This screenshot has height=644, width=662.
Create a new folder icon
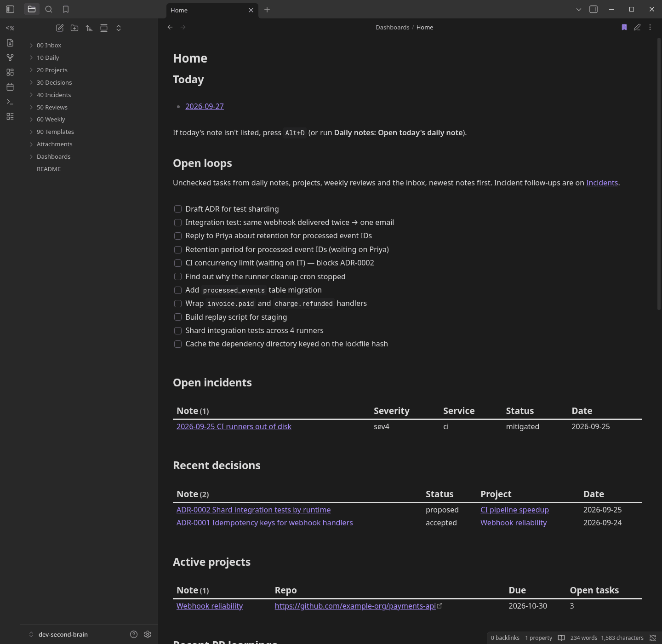74,28
